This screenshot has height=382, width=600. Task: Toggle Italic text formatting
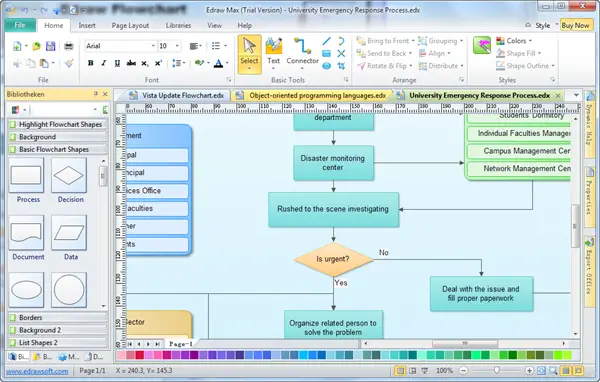[104, 63]
